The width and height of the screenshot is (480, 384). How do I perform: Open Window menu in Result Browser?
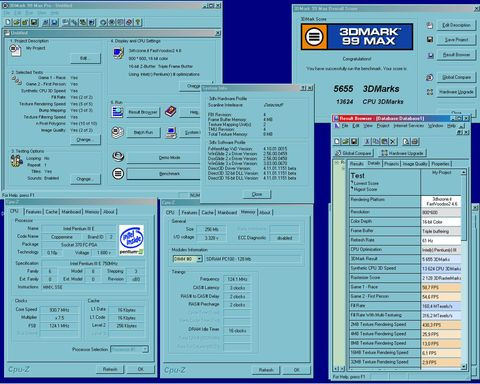click(x=435, y=126)
